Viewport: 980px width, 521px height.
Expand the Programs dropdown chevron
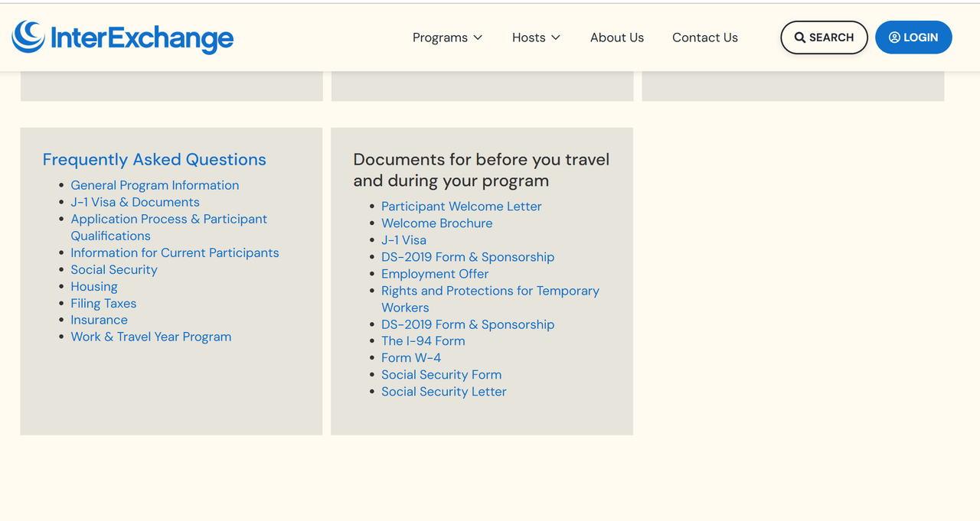tap(478, 37)
